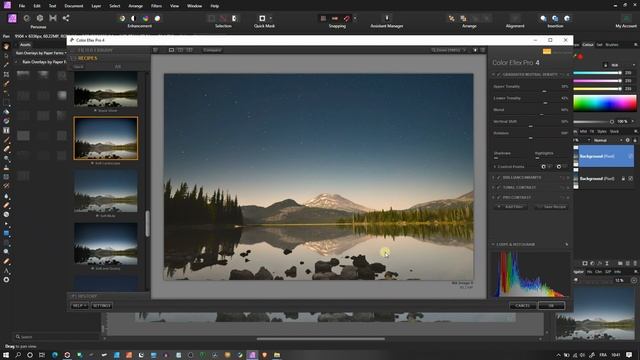Toggle the Tonal Contrast filter checkbox
Screen dimensions: 640x360
click(x=499, y=187)
